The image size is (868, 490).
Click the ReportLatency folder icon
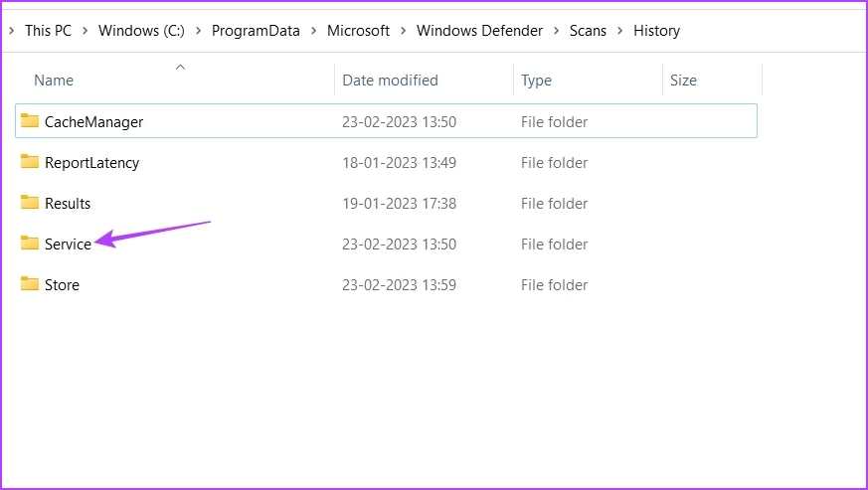click(x=30, y=161)
